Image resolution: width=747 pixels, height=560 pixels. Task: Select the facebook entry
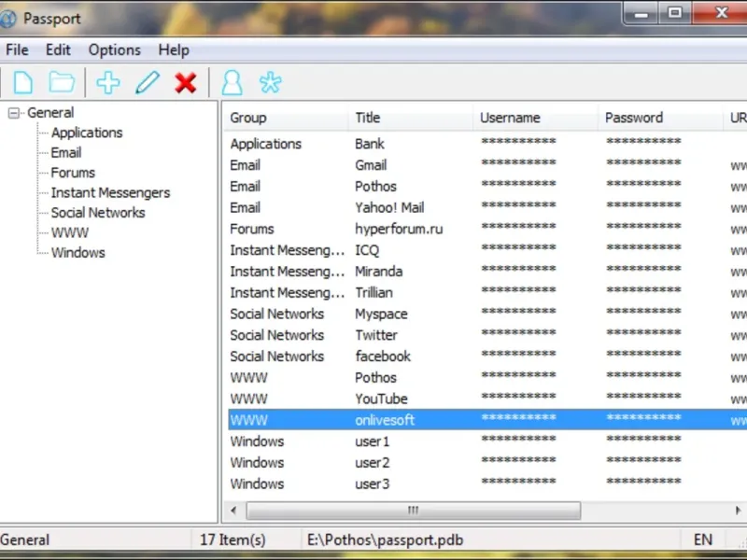coord(487,357)
